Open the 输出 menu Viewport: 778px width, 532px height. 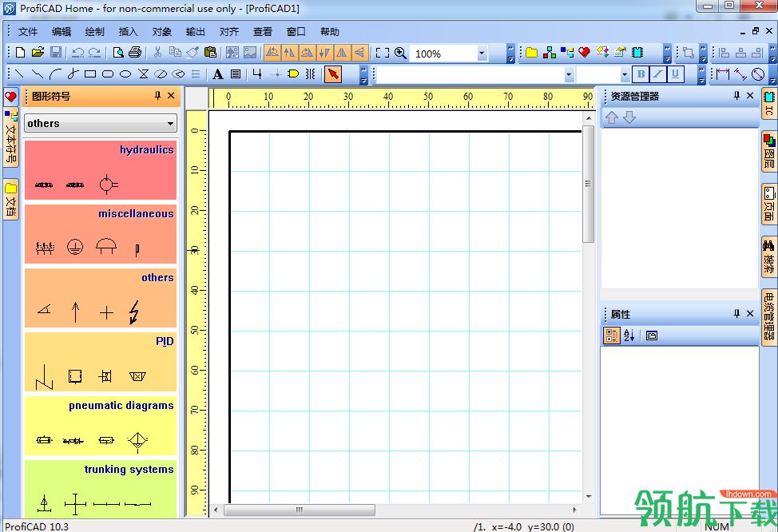tap(196, 32)
